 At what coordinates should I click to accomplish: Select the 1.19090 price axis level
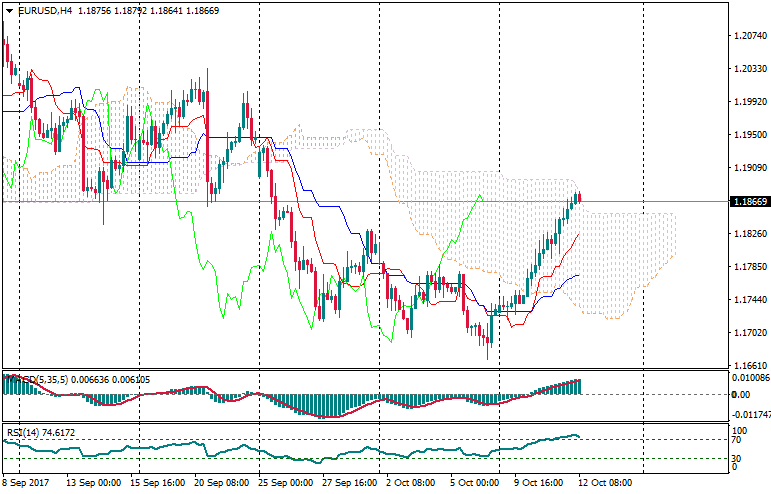(749, 168)
